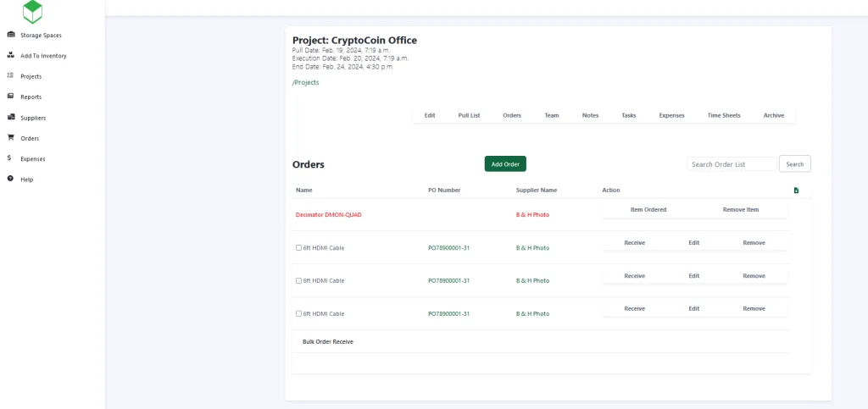This screenshot has height=409, width=868.
Task: Switch to the Pull List tab
Action: [469, 115]
